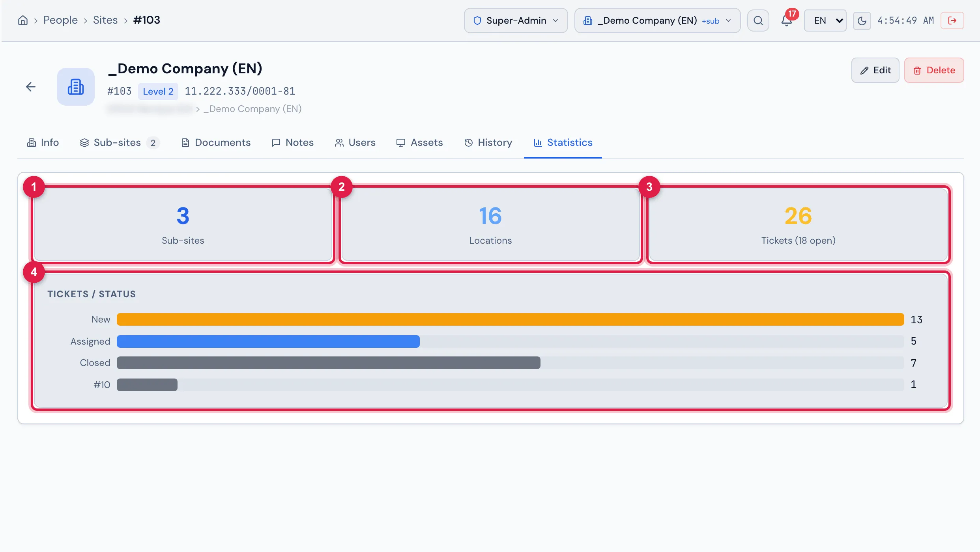Click the TICKETS / STATUS heading
The width and height of the screenshot is (980, 552).
click(92, 294)
